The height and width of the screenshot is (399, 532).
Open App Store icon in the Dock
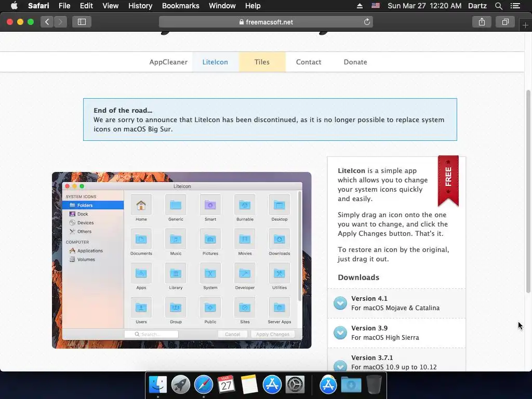click(x=272, y=385)
